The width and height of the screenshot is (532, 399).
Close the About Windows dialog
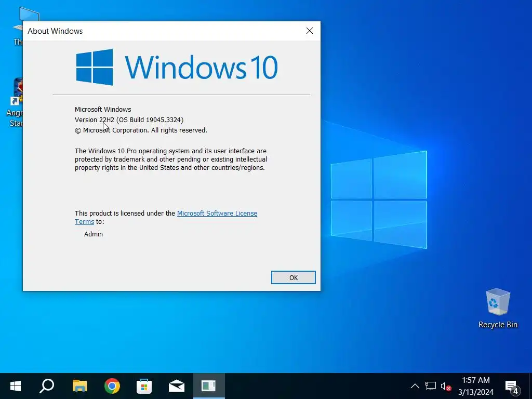point(310,31)
